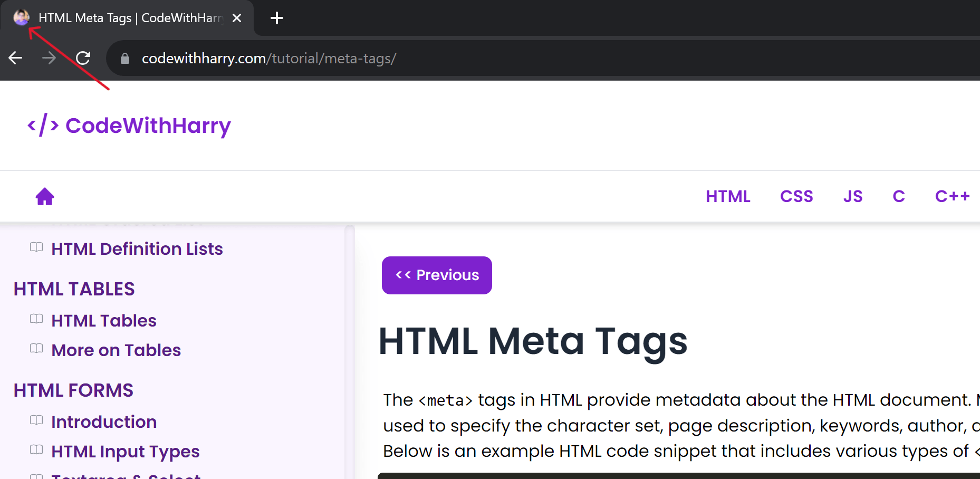Click the HTML FORMS section heading

[x=73, y=390]
